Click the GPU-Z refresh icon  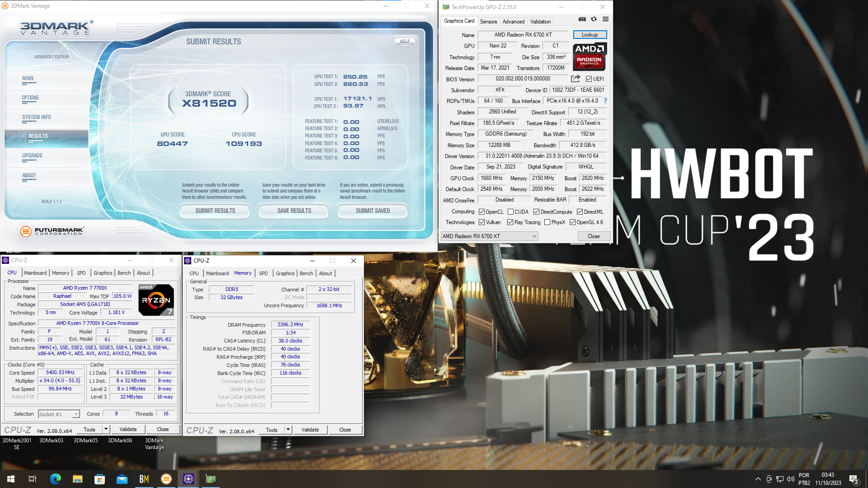[594, 19]
